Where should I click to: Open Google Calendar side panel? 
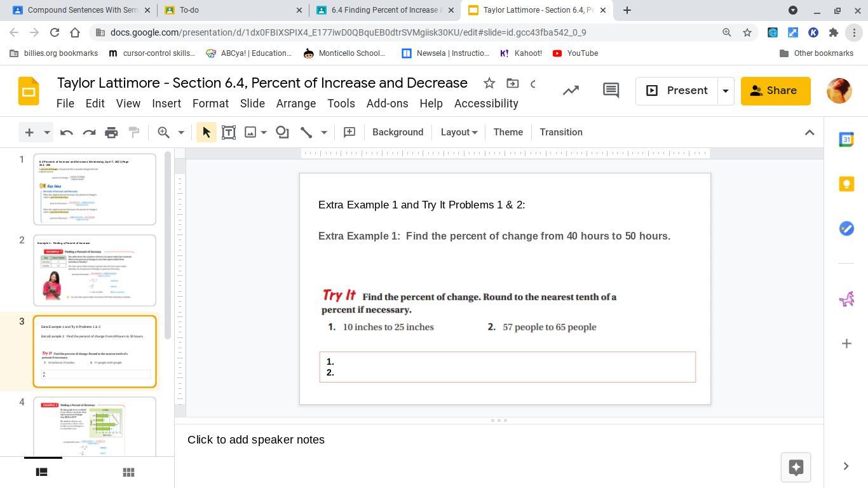[x=846, y=140]
